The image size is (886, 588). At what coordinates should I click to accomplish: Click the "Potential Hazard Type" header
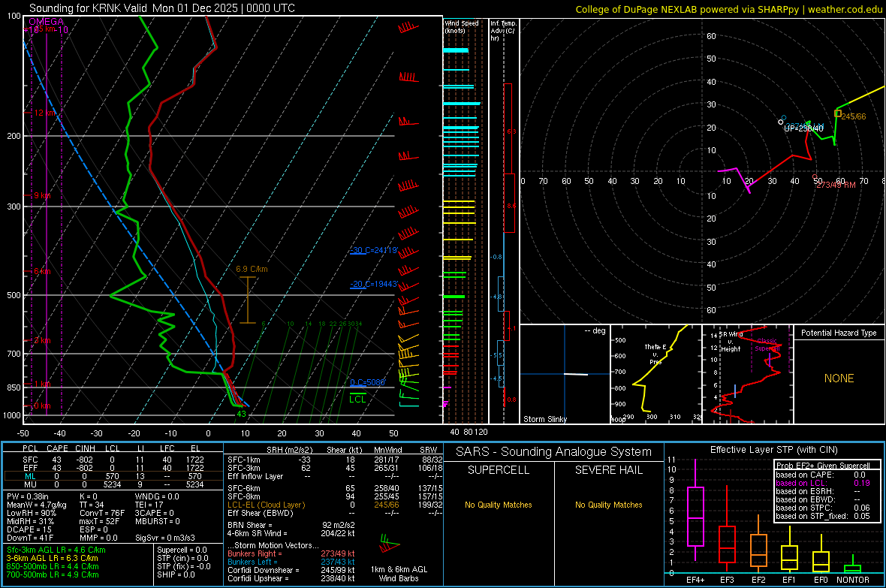(x=839, y=333)
